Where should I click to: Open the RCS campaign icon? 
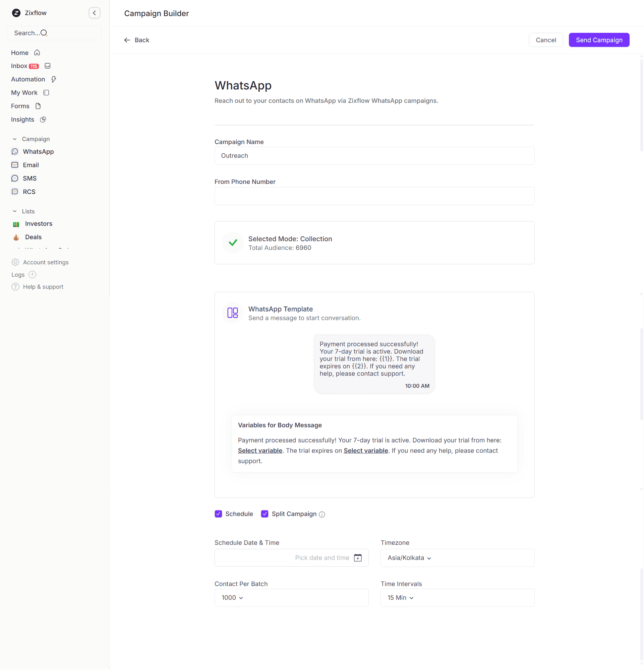click(x=15, y=191)
